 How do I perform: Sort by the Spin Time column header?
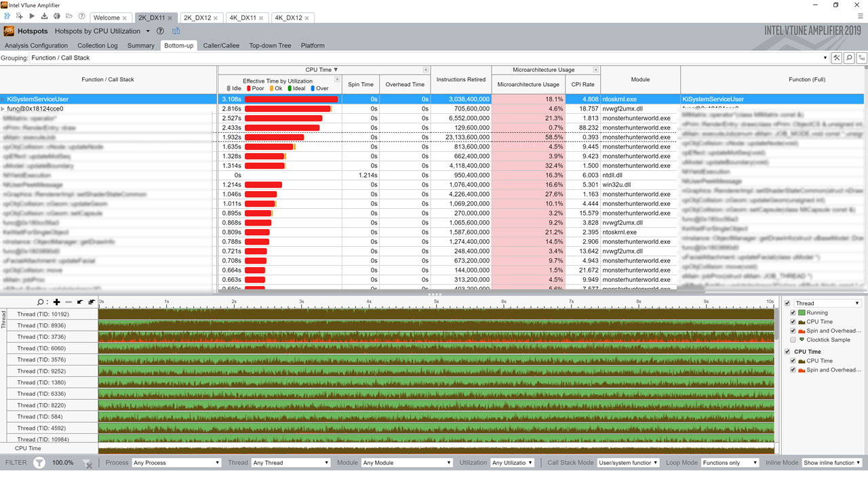click(361, 84)
